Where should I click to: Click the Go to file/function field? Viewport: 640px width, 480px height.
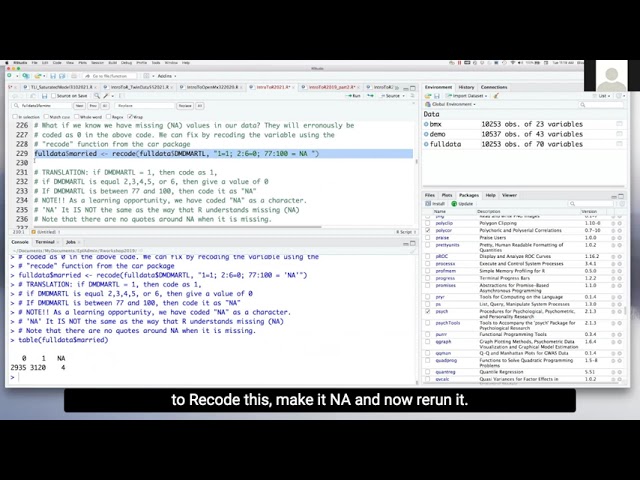click(111, 76)
